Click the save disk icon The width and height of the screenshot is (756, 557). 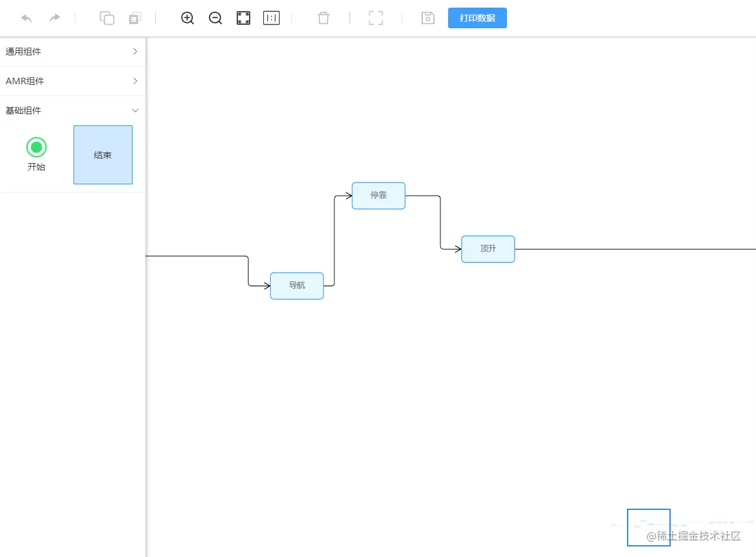(x=428, y=18)
